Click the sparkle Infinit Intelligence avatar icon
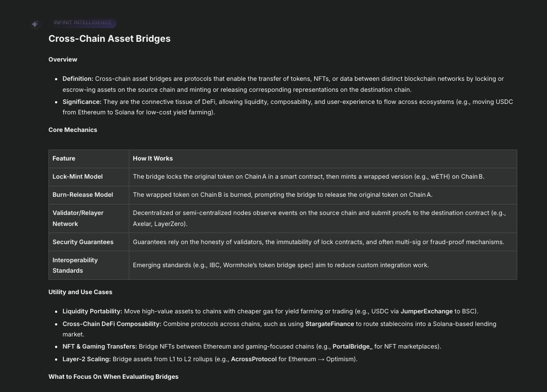Viewport: 547px width, 392px height. pyautogui.click(x=35, y=24)
